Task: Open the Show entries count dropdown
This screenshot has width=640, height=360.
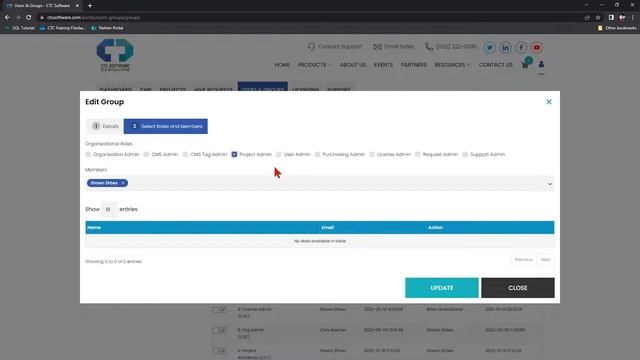Action: coord(109,209)
